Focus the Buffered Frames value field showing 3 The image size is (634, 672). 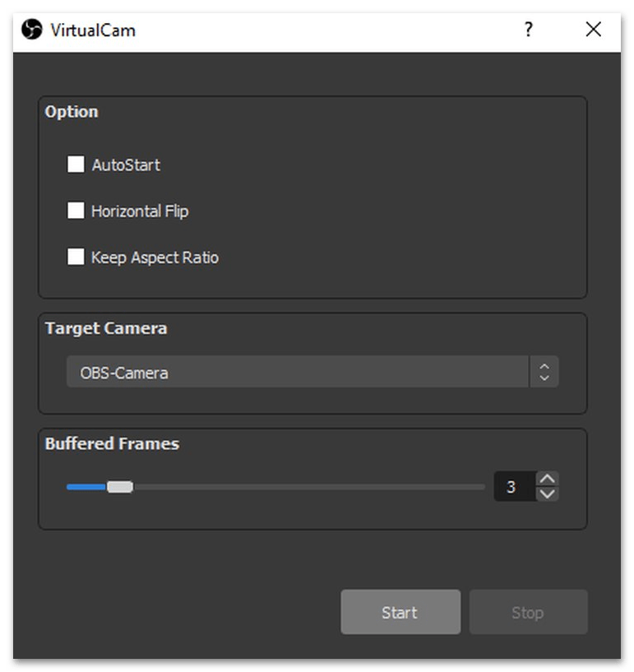515,486
